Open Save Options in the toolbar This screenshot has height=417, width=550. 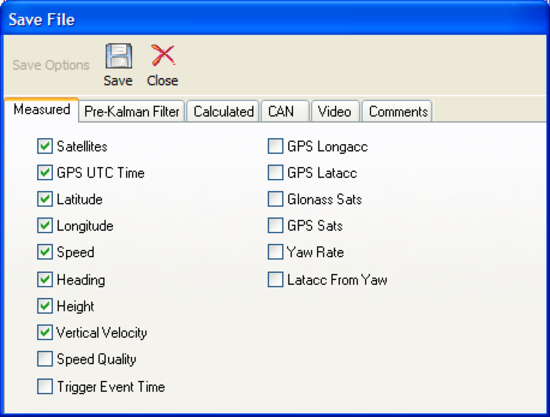(x=51, y=65)
